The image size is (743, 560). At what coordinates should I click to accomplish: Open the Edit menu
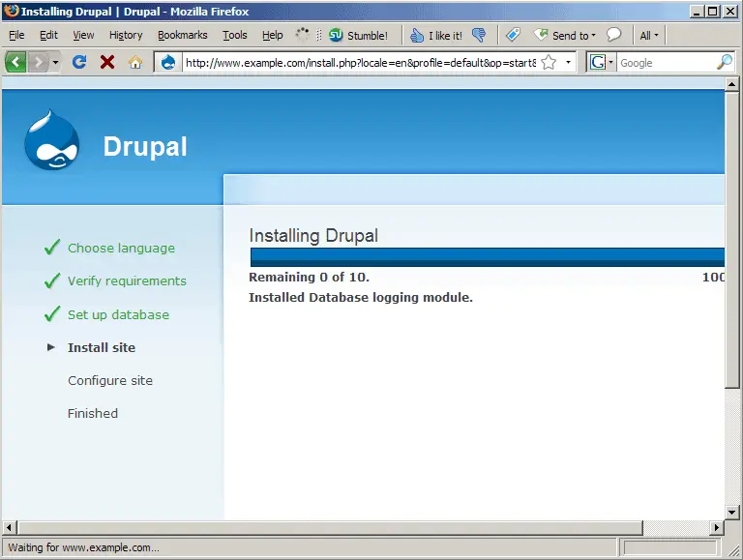pyautogui.click(x=48, y=35)
